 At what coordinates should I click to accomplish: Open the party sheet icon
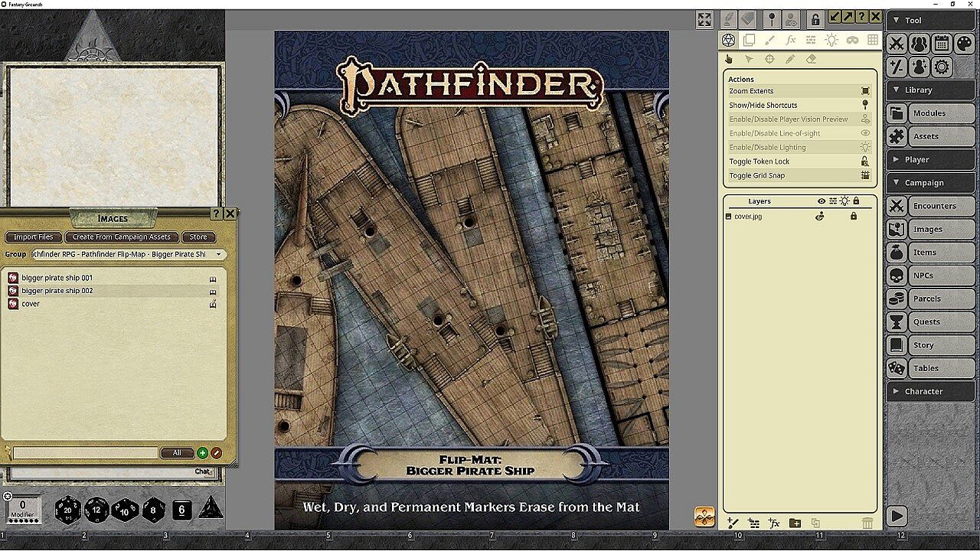(x=920, y=44)
